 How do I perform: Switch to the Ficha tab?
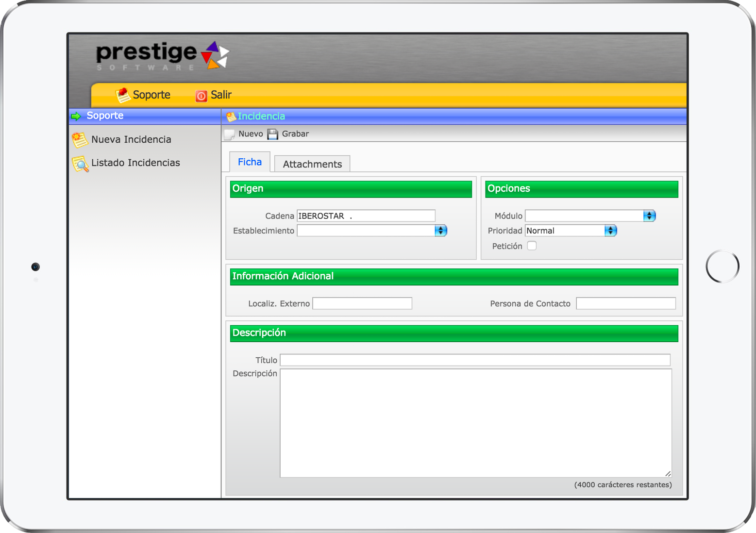click(250, 162)
